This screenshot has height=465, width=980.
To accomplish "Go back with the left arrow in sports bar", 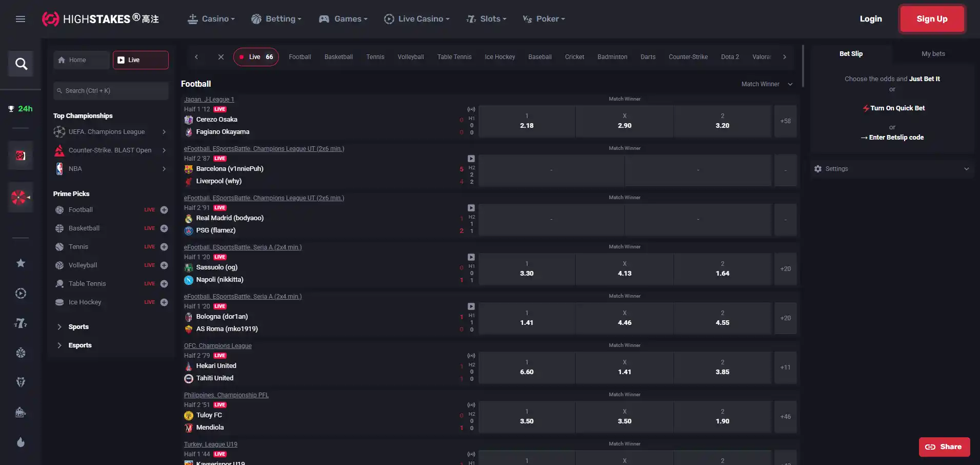I will pos(196,57).
